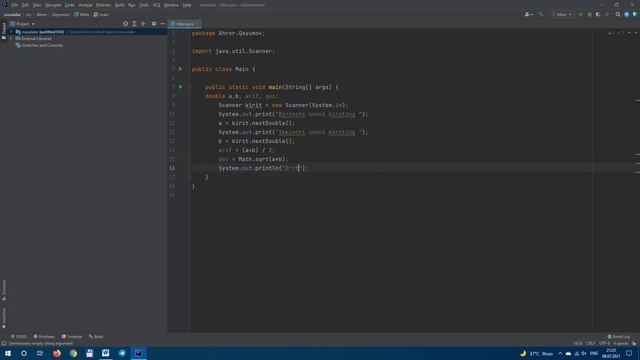Image resolution: width=640 pixels, height=360 pixels.
Task: Click the run gutter icon beside main method
Action: point(180,87)
